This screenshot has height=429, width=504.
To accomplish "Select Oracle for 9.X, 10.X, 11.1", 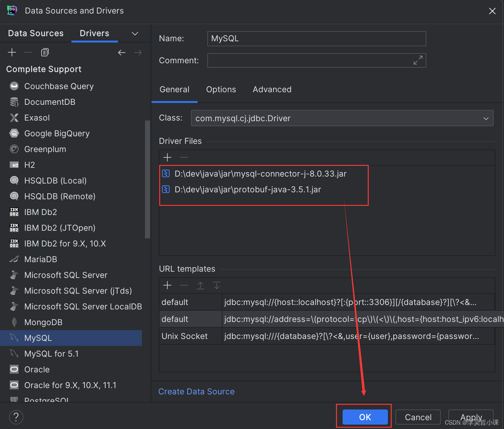I will point(71,385).
